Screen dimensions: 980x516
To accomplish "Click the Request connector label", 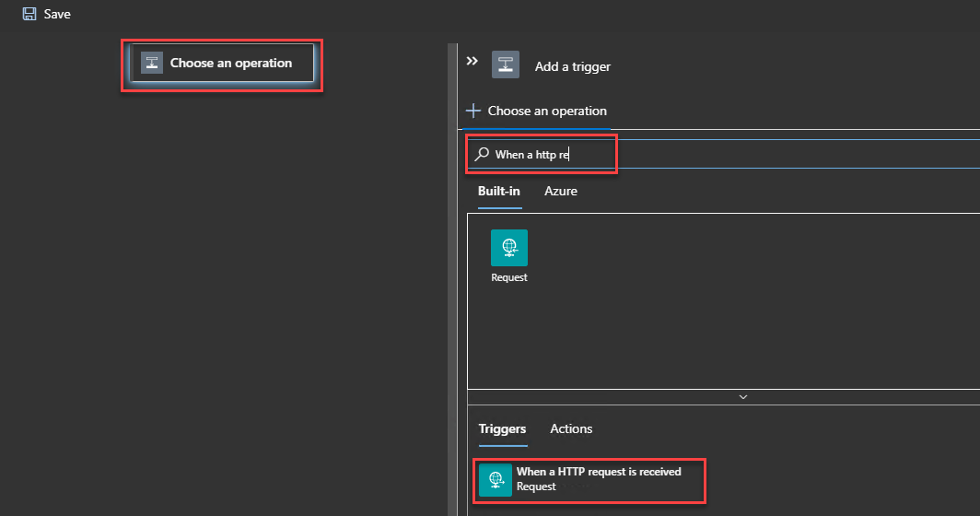I will pyautogui.click(x=509, y=277).
